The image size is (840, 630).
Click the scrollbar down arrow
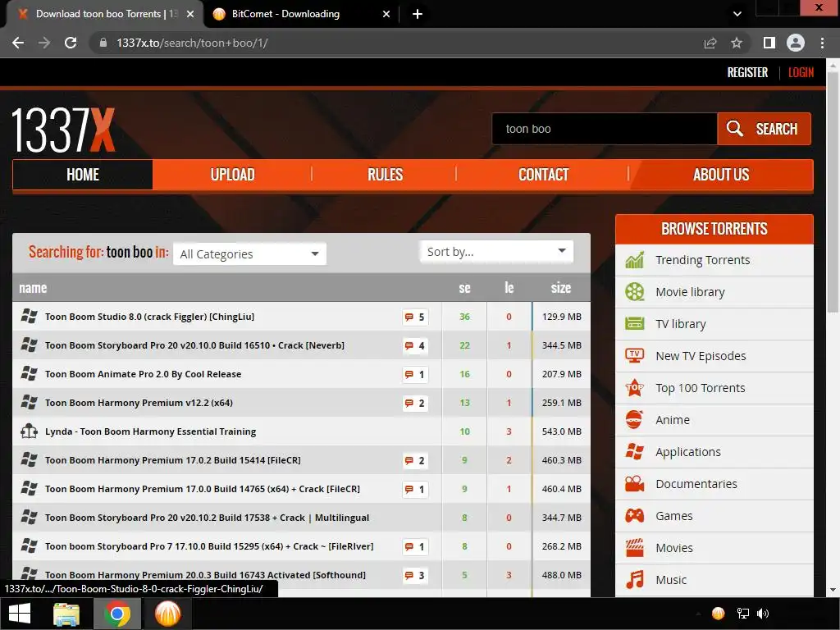[833, 590]
